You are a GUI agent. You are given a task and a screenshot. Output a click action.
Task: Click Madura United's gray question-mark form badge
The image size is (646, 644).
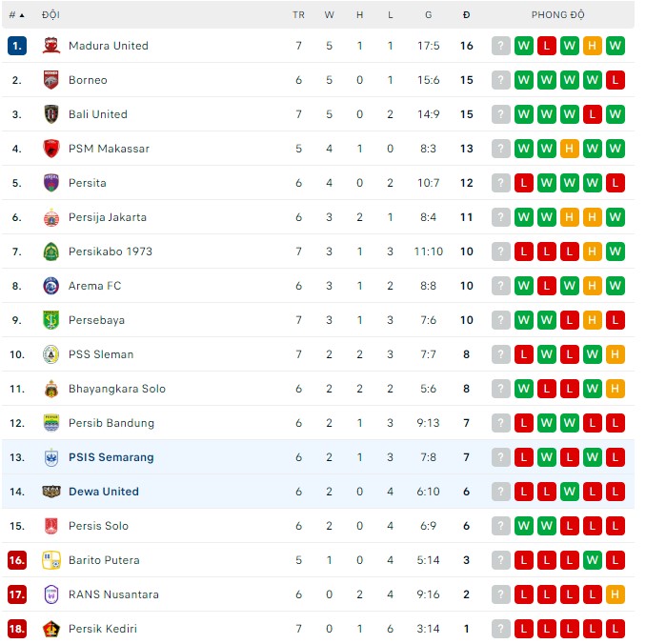tap(500, 46)
